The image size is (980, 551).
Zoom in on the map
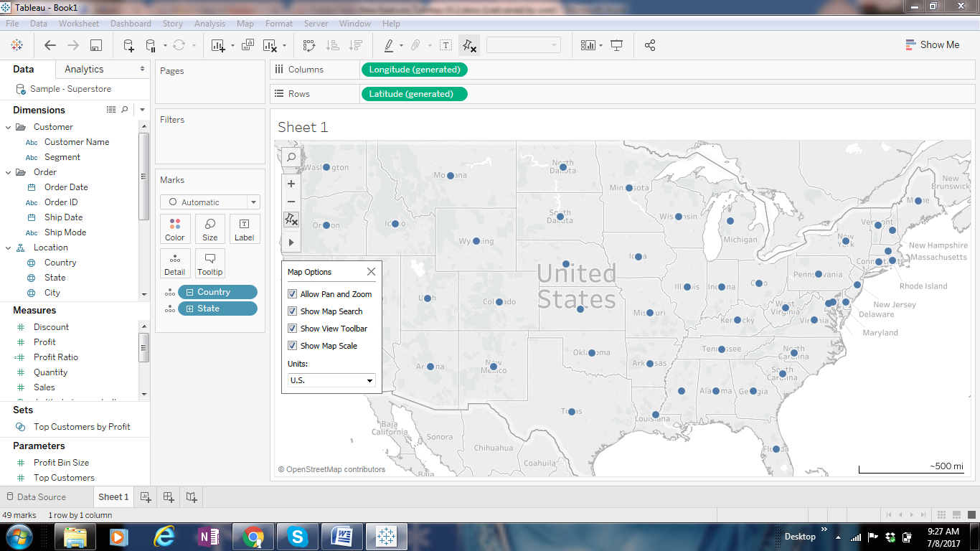[x=291, y=184]
